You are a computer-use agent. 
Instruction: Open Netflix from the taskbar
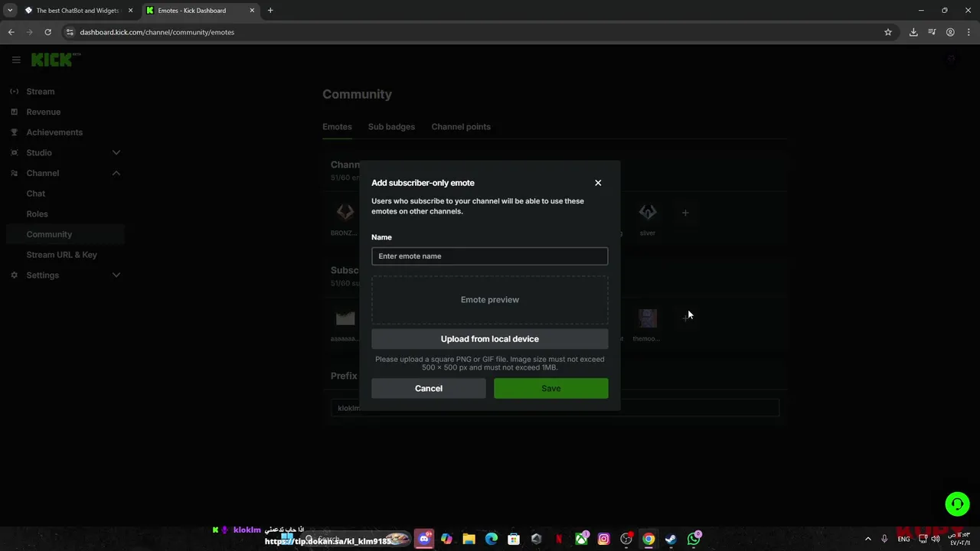559,539
